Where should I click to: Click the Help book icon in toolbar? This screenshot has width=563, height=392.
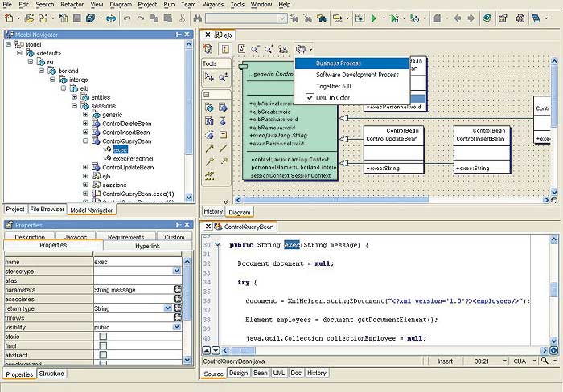[x=487, y=18]
